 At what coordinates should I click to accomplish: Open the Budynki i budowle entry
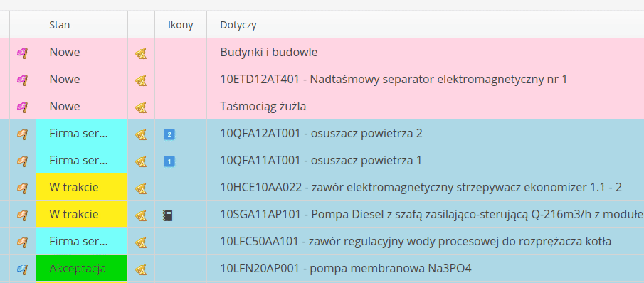[x=269, y=52]
